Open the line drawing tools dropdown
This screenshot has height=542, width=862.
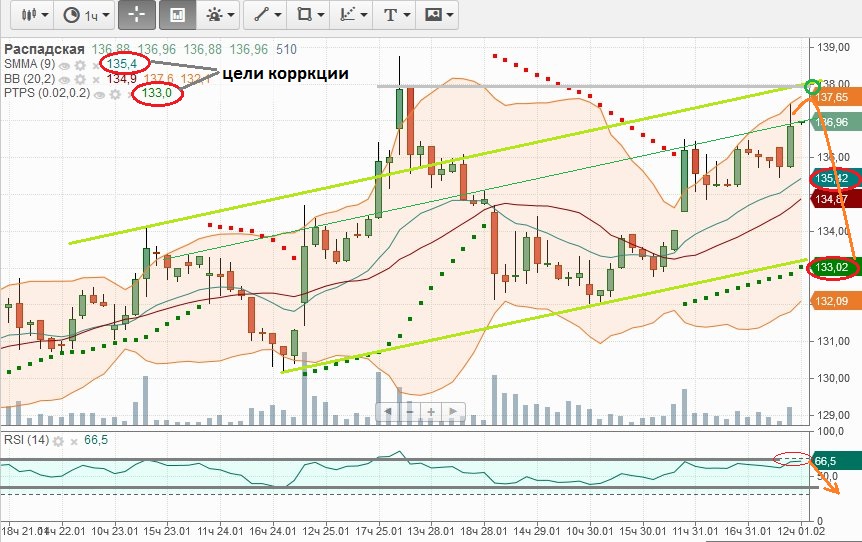[267, 15]
